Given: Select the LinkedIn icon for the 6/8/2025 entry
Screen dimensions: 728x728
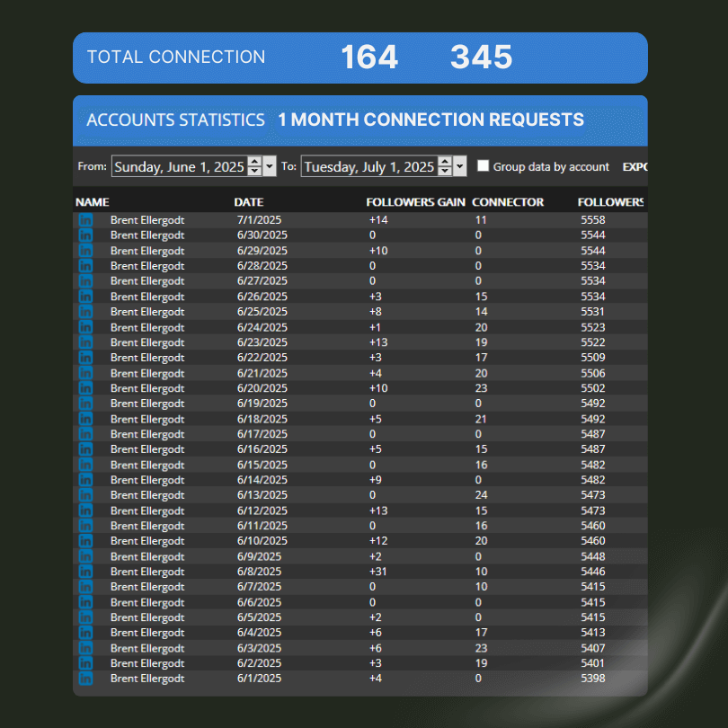Looking at the screenshot, I should [86, 572].
